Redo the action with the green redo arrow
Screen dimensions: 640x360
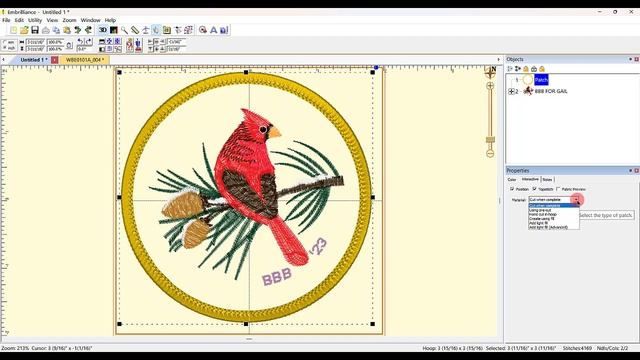pos(88,30)
